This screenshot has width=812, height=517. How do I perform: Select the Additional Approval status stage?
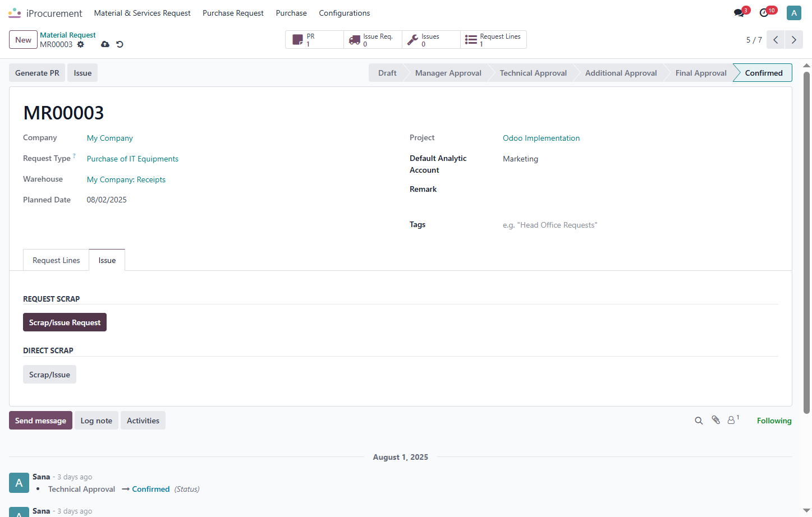pos(621,73)
